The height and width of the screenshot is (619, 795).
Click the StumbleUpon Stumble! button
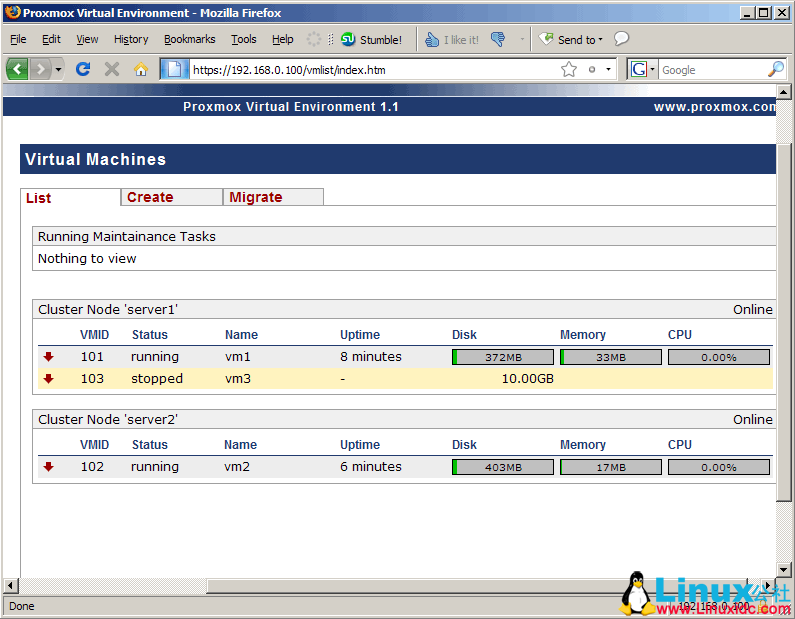click(371, 40)
